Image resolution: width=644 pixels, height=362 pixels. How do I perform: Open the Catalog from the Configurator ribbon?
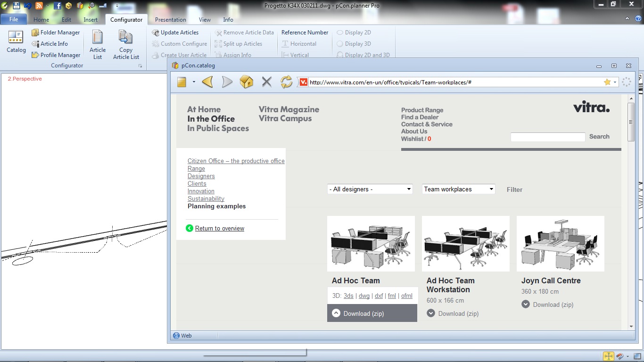tap(16, 42)
